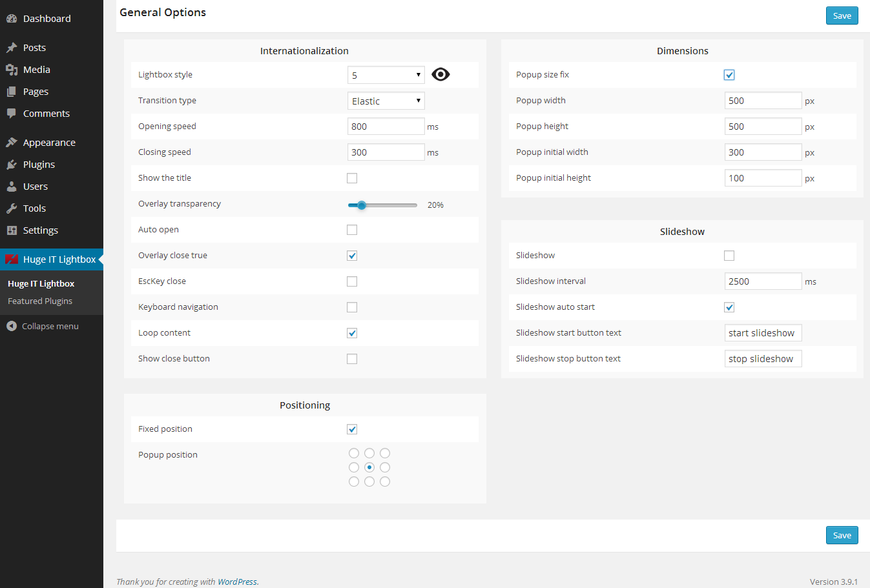Select bottom-center popup position radio

point(369,482)
